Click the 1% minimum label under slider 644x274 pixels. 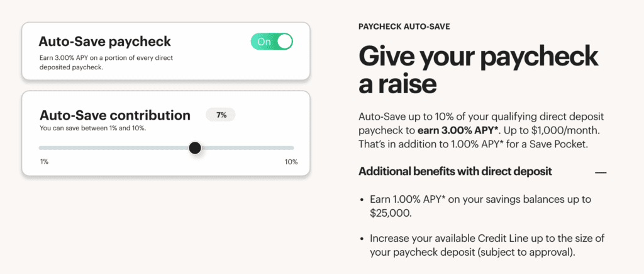[x=44, y=162]
